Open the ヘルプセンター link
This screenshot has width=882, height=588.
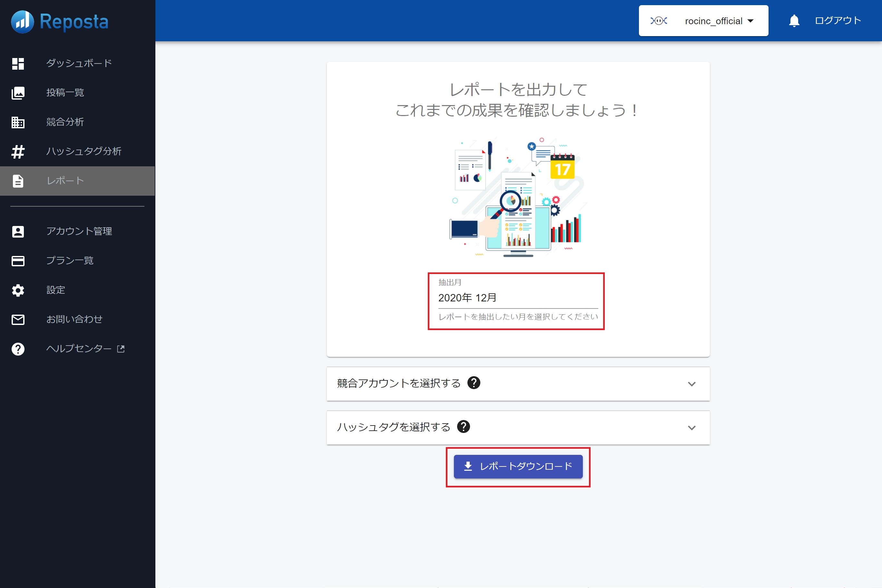tap(77, 349)
